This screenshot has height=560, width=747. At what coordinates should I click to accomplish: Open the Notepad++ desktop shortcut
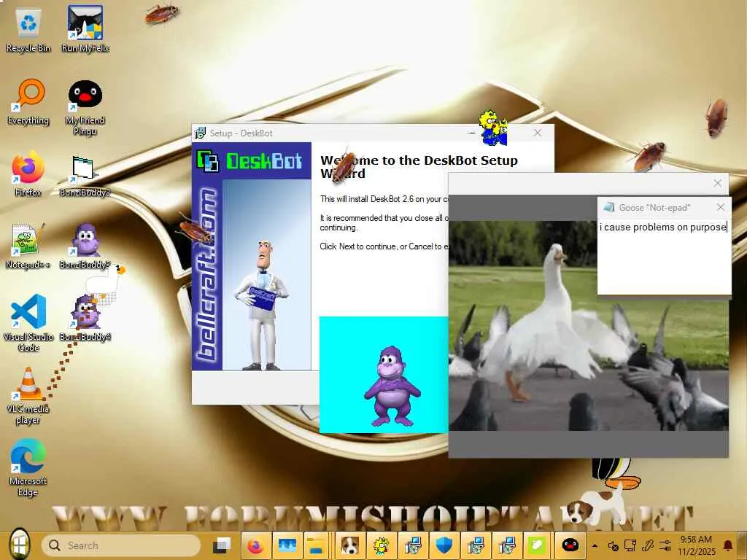pos(28,246)
